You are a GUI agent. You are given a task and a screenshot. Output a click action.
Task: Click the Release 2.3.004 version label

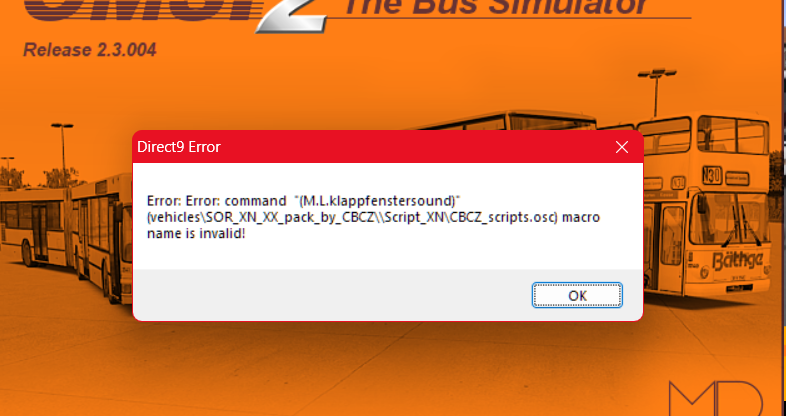coord(90,50)
